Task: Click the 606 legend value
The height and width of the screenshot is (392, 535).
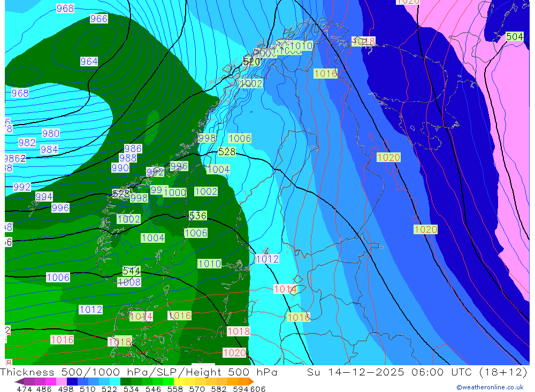Action: [257, 389]
